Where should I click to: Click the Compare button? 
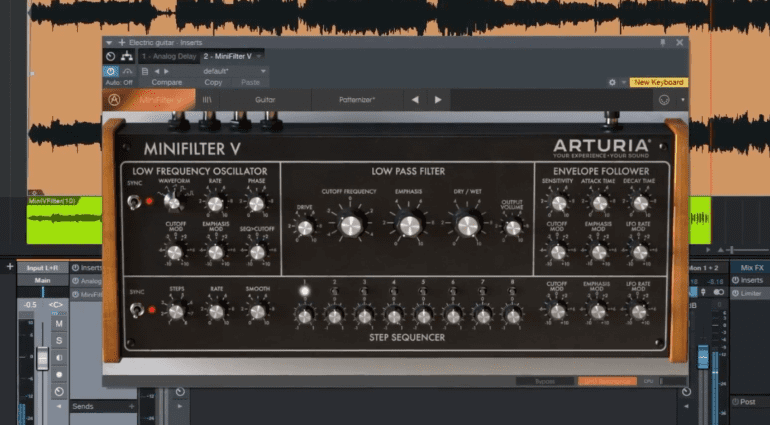tap(167, 83)
